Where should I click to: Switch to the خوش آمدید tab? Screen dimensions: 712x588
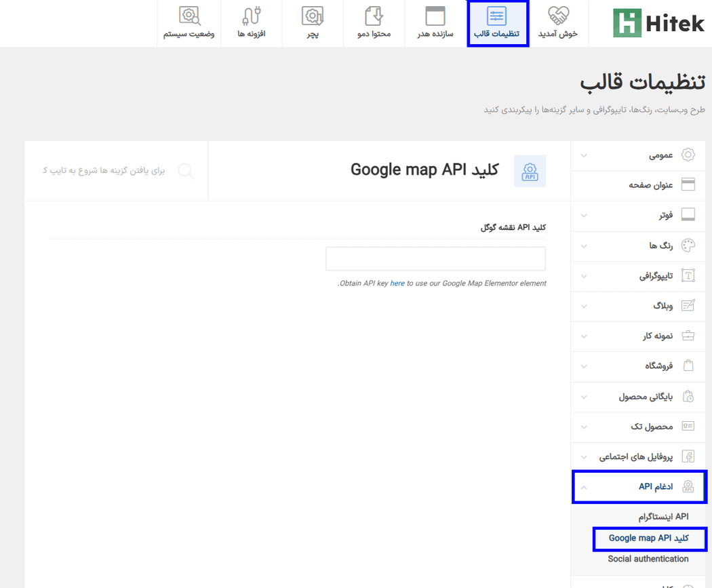pos(558,24)
